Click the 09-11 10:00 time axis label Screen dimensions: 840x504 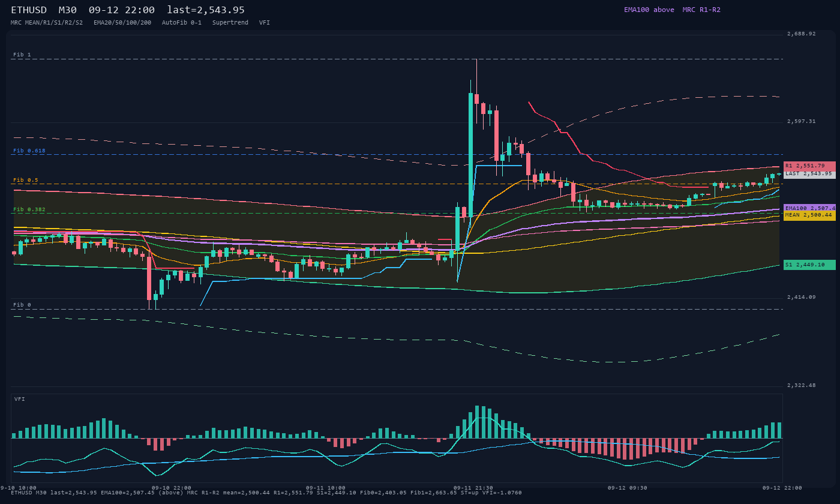coord(326,488)
